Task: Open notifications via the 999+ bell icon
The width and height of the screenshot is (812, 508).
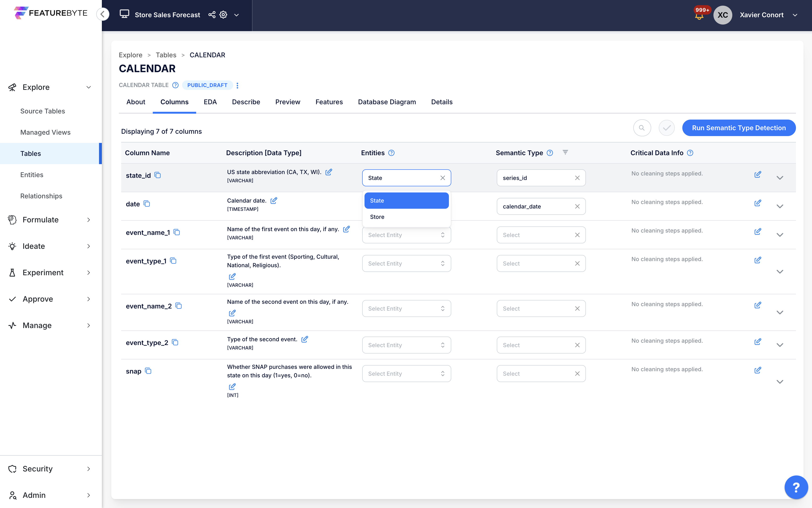Action: (700, 15)
